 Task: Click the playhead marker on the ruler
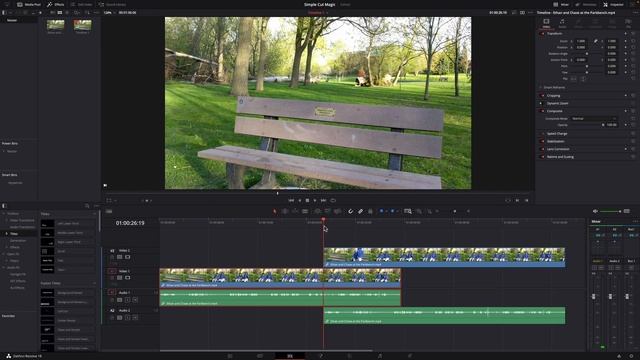tap(324, 220)
